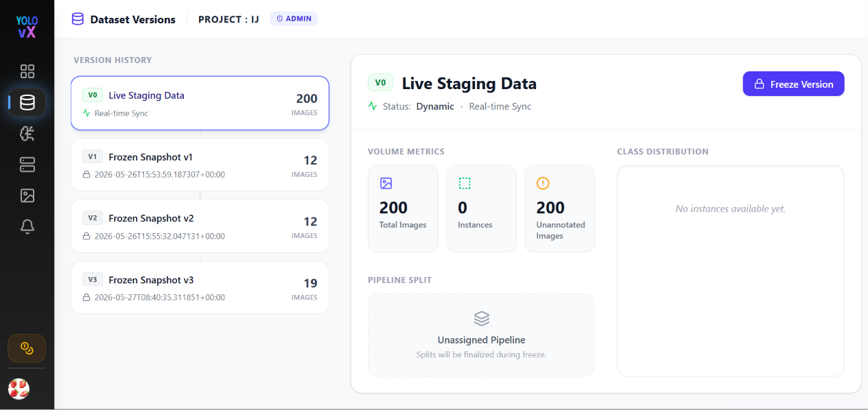The height and width of the screenshot is (410, 868).
Task: Click the Unannotated Images metric card
Action: point(560,208)
